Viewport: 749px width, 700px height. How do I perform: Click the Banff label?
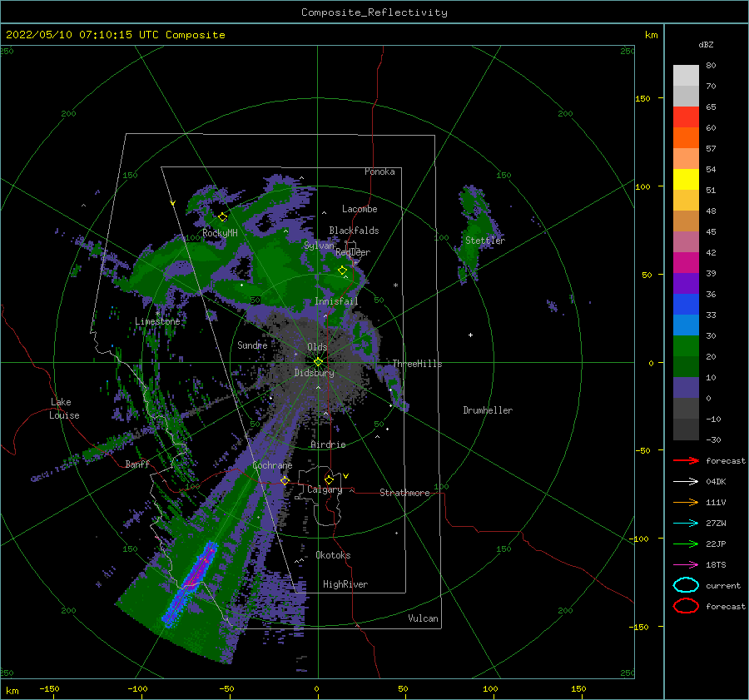[137, 464]
